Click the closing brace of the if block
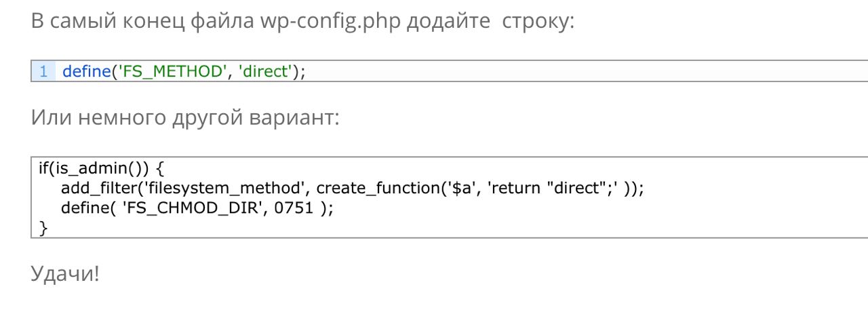 pos(43,227)
